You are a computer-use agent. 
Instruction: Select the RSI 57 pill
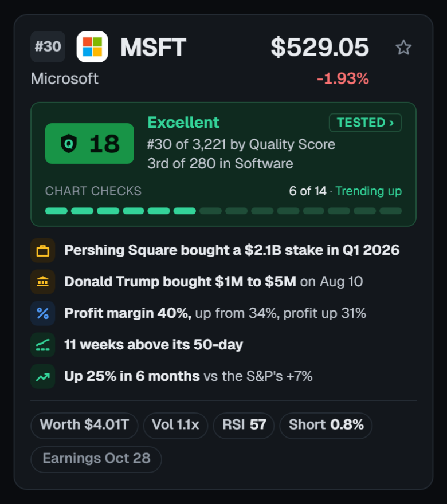pyautogui.click(x=244, y=425)
